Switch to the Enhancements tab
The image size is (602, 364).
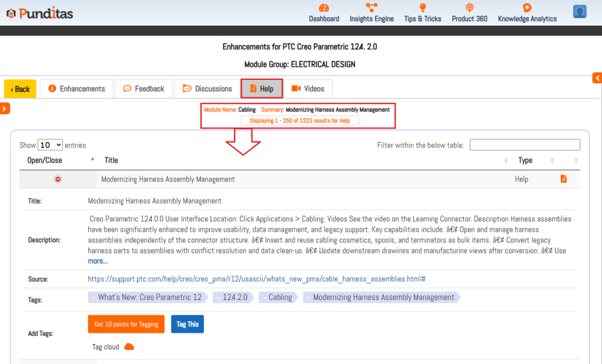pyautogui.click(x=76, y=89)
